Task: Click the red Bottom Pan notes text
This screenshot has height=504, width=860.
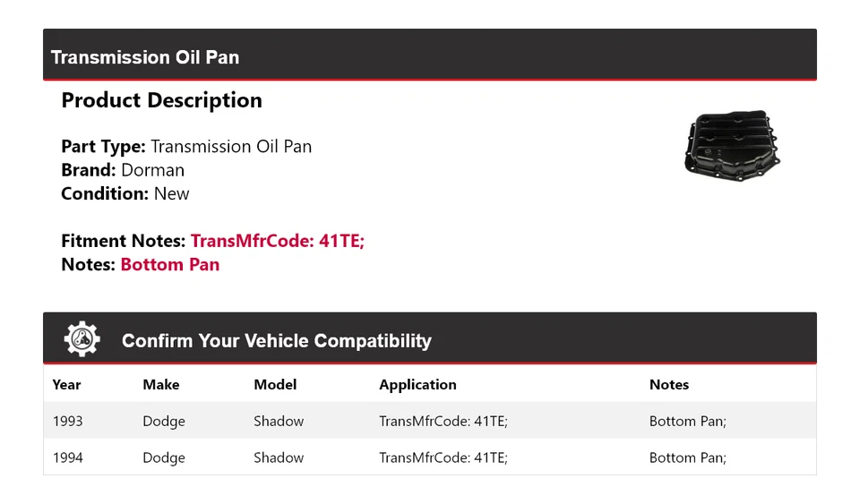Action: click(x=170, y=264)
